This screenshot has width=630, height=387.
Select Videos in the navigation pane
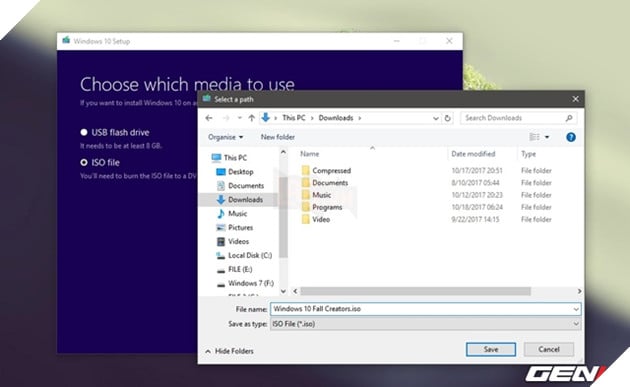238,242
